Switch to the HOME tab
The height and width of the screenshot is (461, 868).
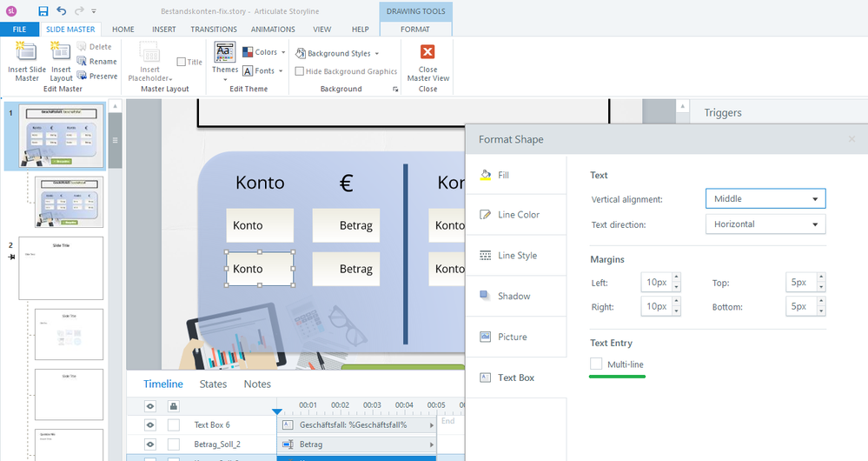click(123, 29)
